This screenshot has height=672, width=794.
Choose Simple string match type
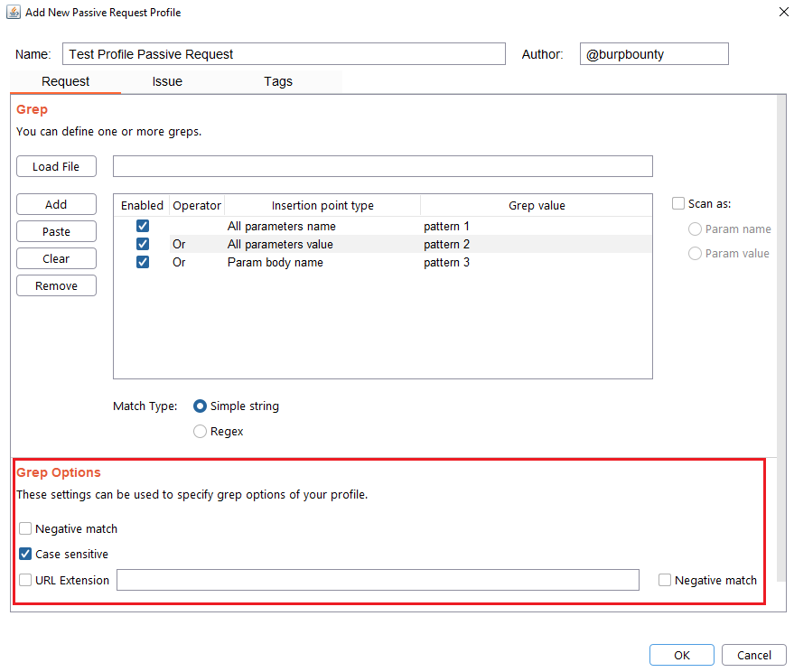[201, 406]
